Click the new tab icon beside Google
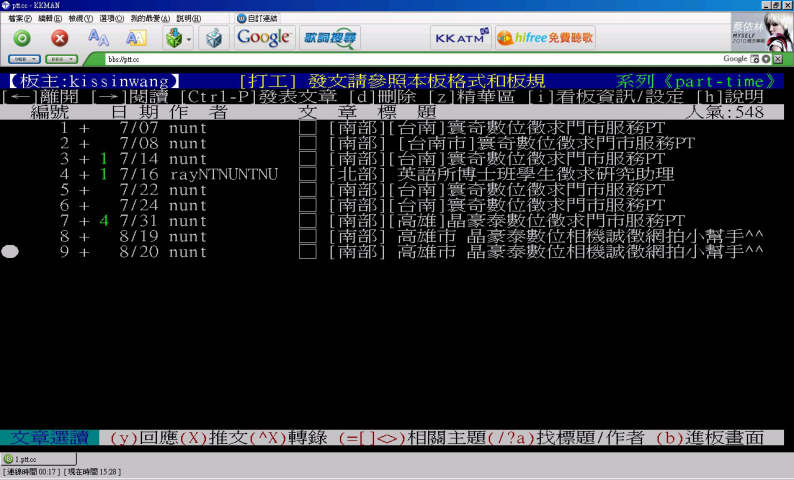Screen dimensions: 794x480 (x=755, y=59)
